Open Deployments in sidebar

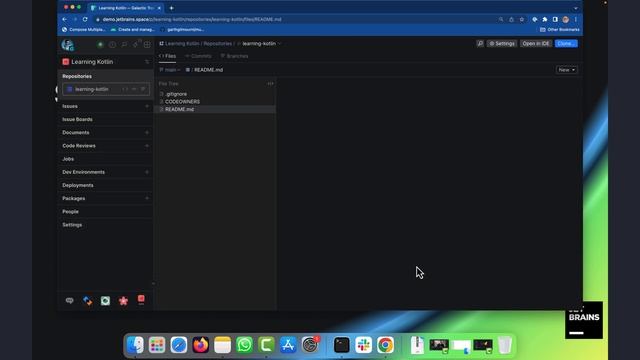(x=78, y=185)
